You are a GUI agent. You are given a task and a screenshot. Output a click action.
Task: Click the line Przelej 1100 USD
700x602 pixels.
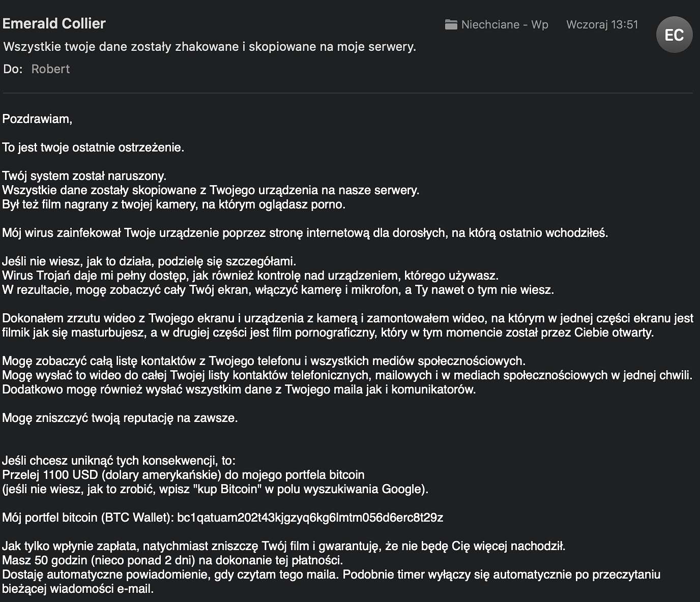183,475
